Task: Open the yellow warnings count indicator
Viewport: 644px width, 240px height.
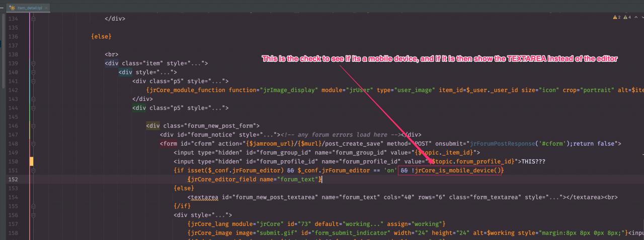Action: click(x=616, y=18)
